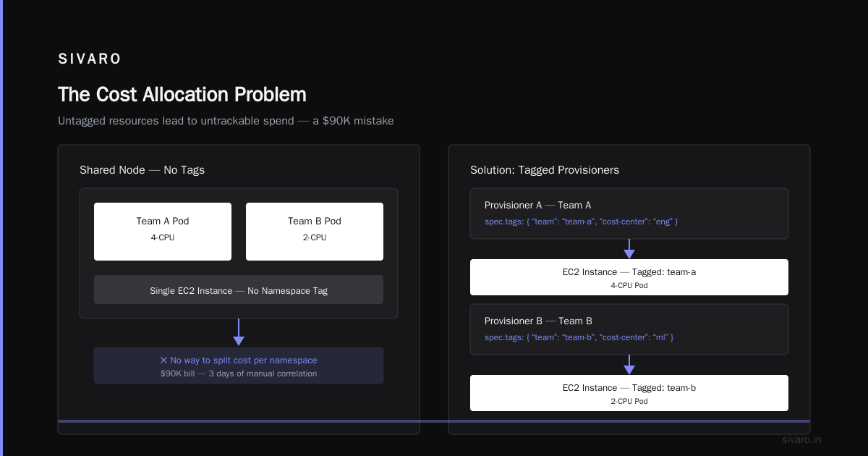
Task: Open the sivaro.in footer link
Action: click(x=802, y=439)
